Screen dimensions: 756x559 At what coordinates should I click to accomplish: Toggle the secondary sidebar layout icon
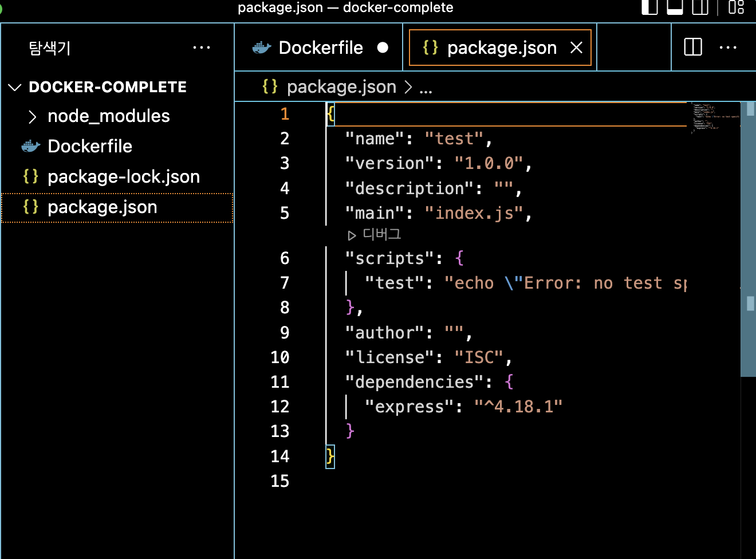[x=700, y=7]
